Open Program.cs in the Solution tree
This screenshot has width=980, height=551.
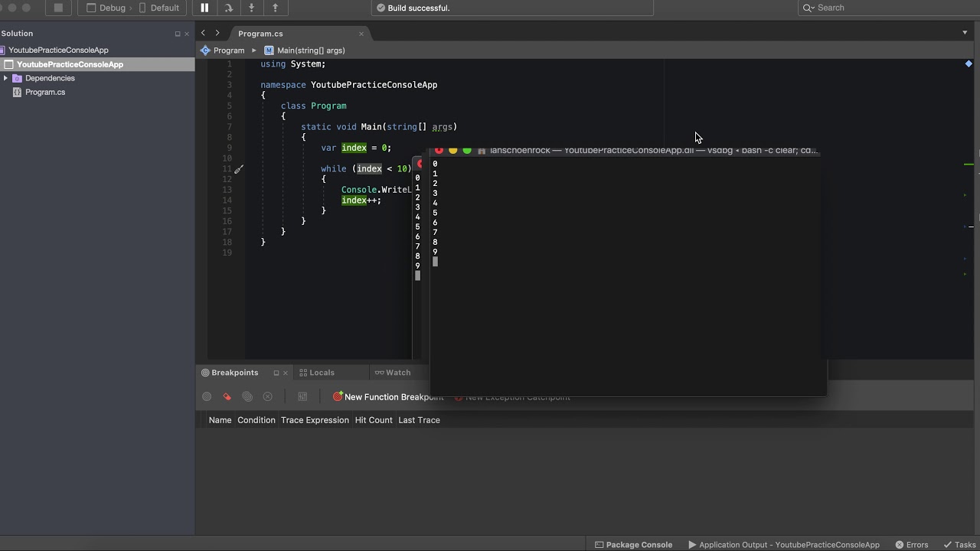45,92
